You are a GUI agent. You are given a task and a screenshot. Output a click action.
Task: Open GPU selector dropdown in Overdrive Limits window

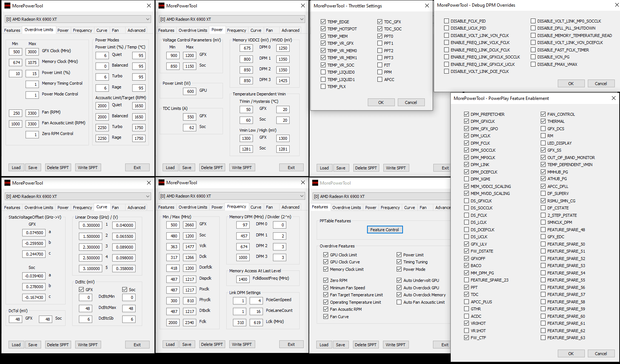tap(78, 19)
